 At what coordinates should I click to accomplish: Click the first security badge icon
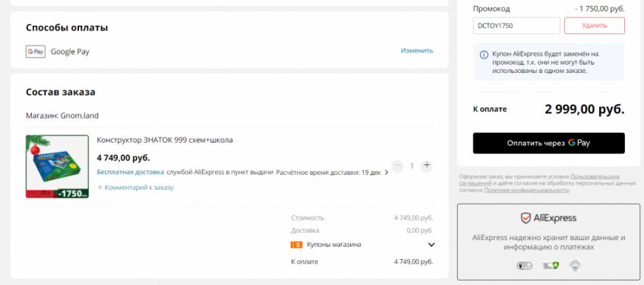(525, 266)
